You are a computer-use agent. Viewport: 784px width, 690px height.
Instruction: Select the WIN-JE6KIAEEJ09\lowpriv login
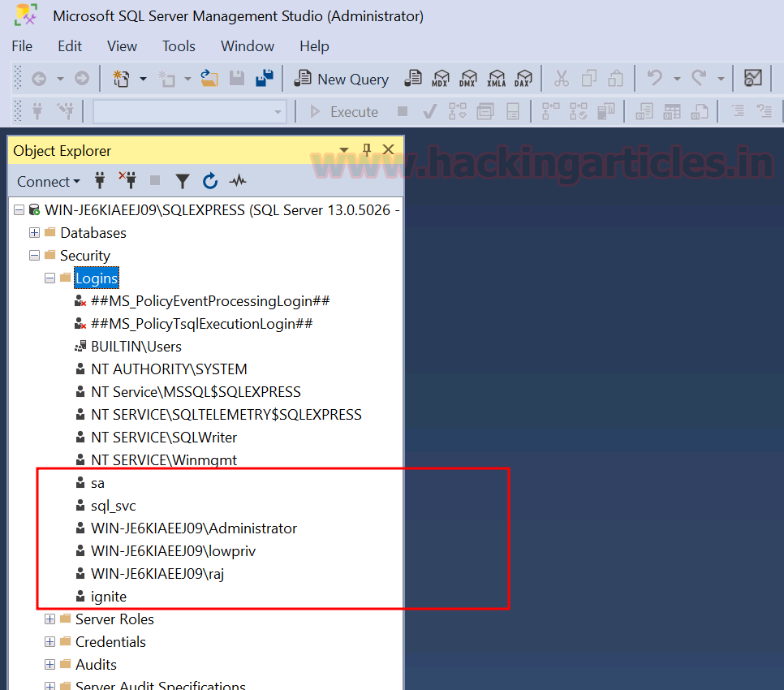click(173, 551)
